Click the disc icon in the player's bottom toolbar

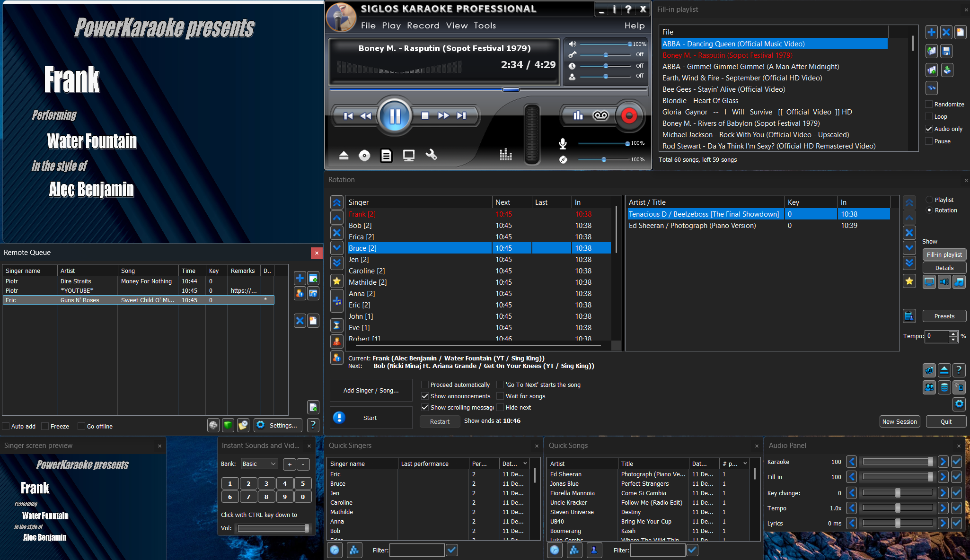click(x=364, y=156)
